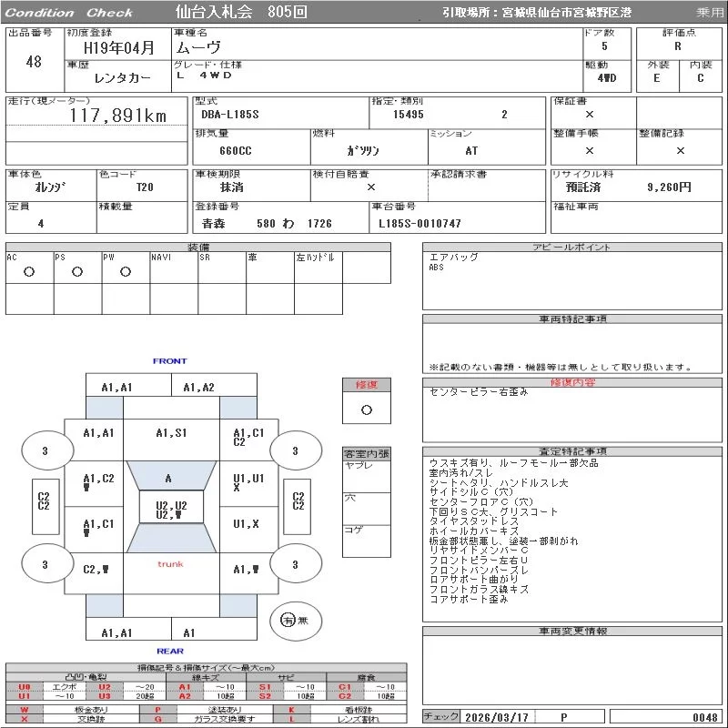
Task: Click the circle under the red 修復 label
Action: (367, 409)
